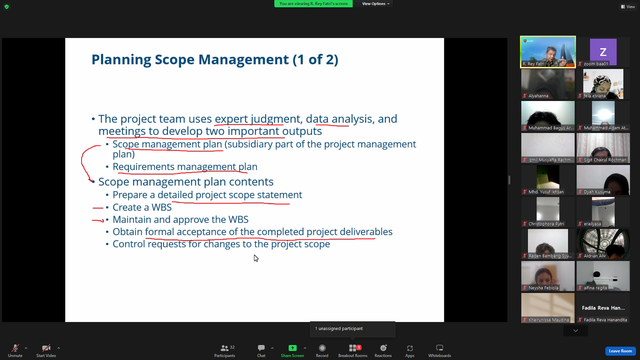
Task: Click the panel divider handle beside the gallery
Action: [x=509, y=180]
